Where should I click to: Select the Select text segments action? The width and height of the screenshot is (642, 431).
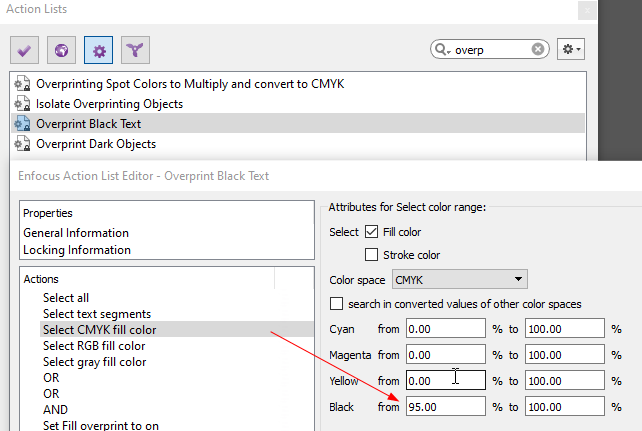coord(97,314)
